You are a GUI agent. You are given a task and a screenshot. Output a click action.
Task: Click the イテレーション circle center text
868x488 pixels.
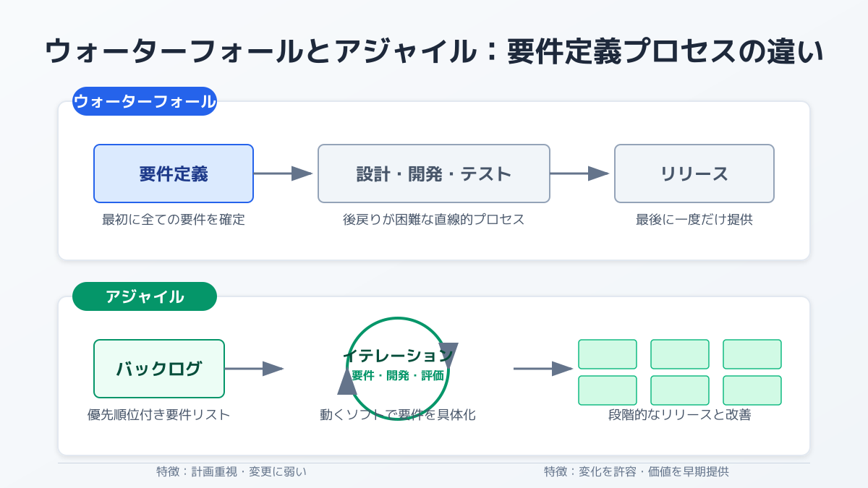(x=398, y=356)
